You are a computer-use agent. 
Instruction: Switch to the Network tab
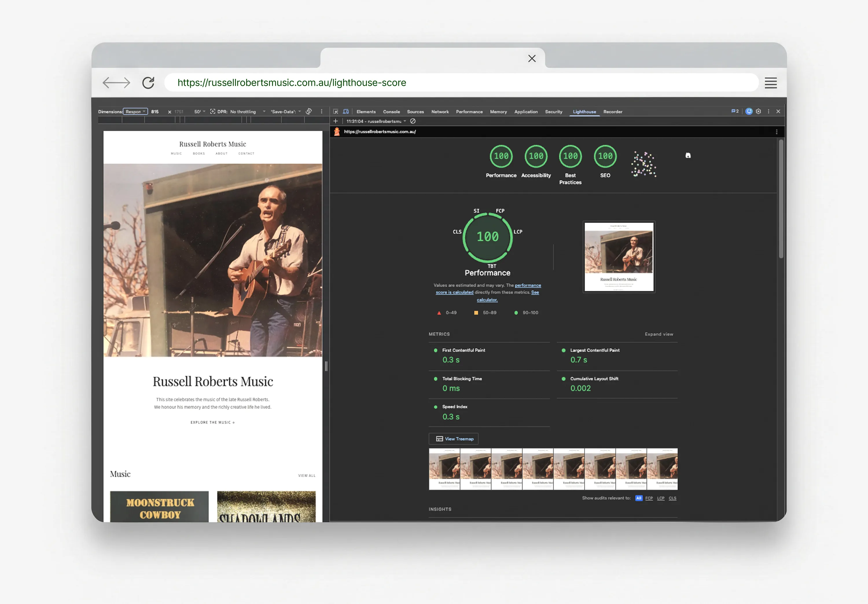click(x=440, y=112)
